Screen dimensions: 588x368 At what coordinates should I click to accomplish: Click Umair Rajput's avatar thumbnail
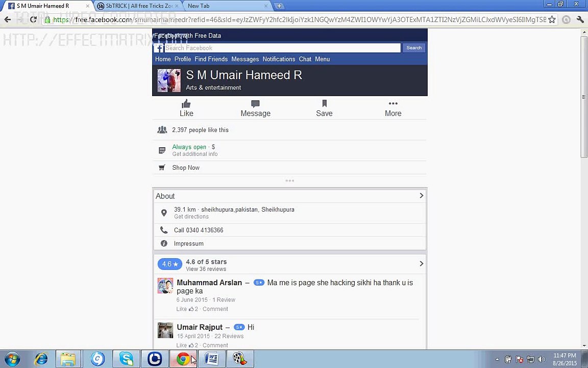click(165, 330)
